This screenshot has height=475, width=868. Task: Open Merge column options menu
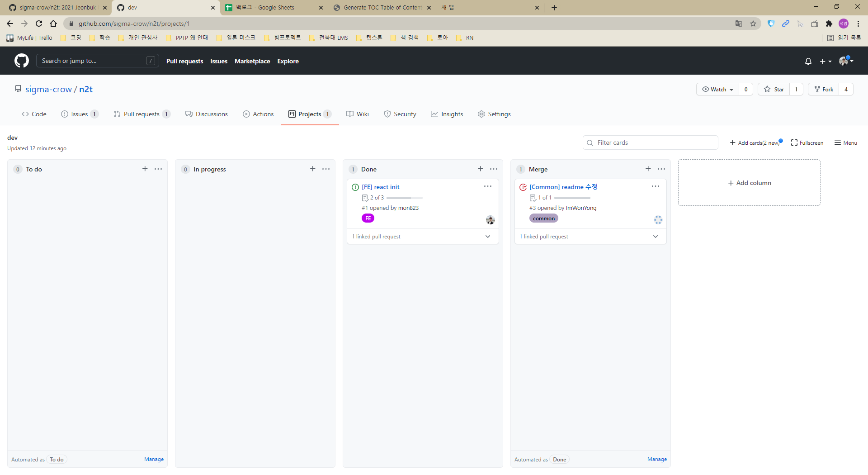[x=661, y=169]
